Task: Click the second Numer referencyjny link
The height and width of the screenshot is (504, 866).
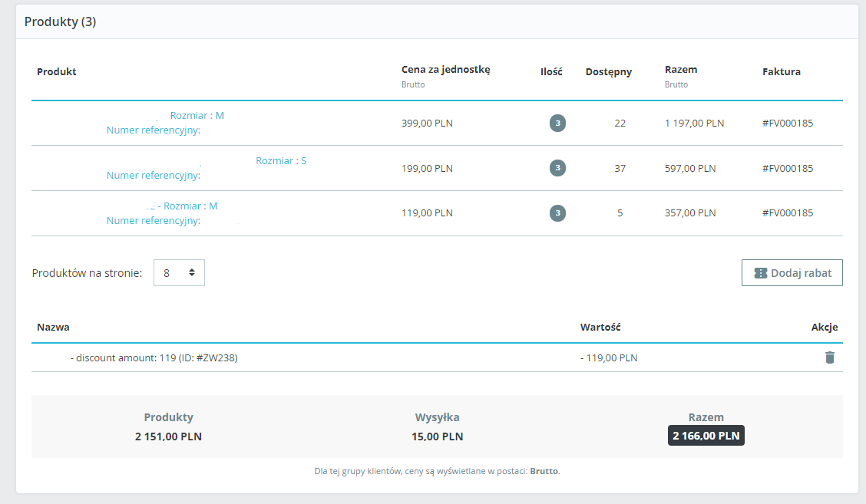Action: [153, 176]
